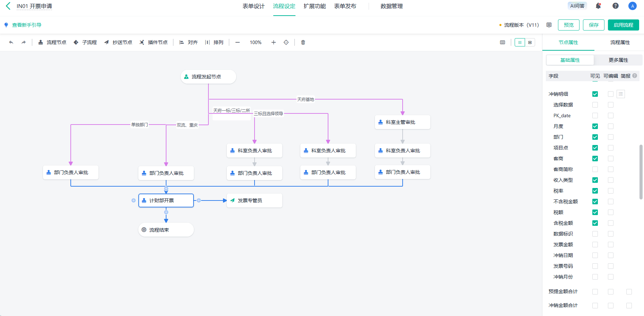Viewport: 644px width, 316px height.
Task: Switch to the 流程属性 tab
Action: (620, 42)
